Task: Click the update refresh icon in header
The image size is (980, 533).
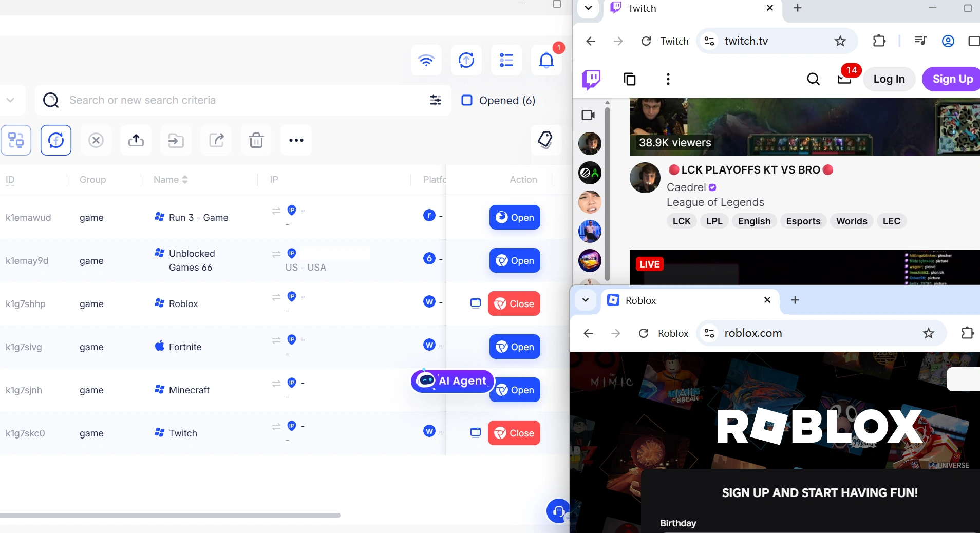Action: coord(466,60)
